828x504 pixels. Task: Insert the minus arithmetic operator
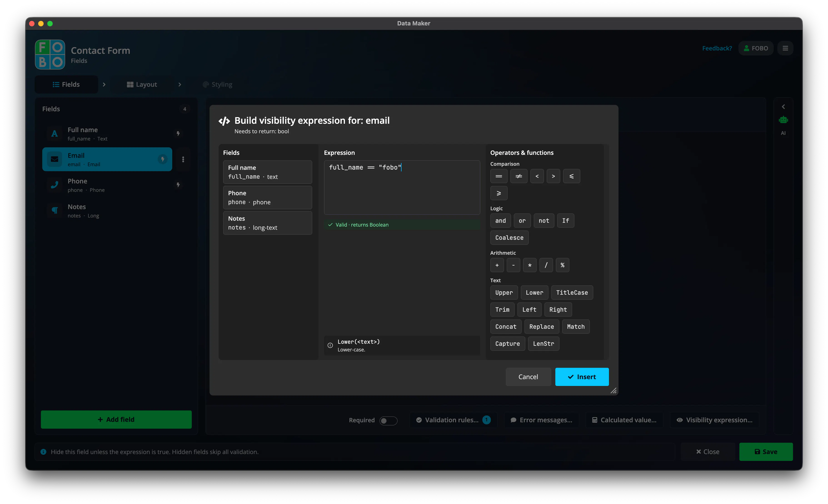pos(514,265)
